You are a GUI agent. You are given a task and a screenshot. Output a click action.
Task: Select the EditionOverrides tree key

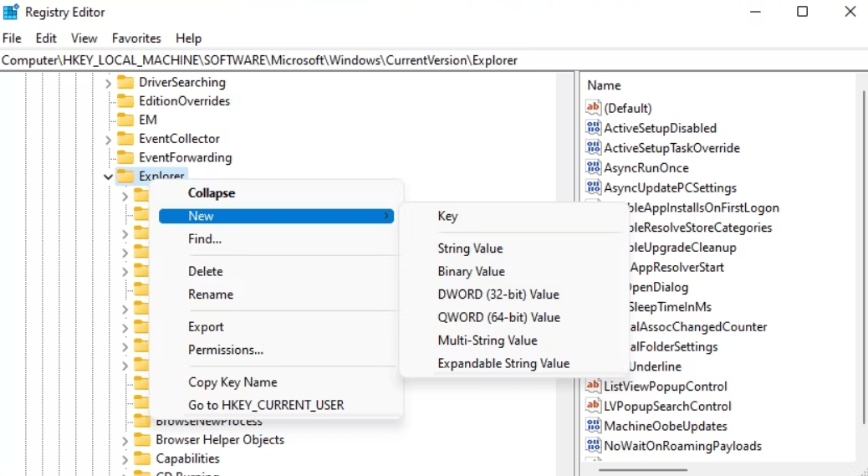184,101
